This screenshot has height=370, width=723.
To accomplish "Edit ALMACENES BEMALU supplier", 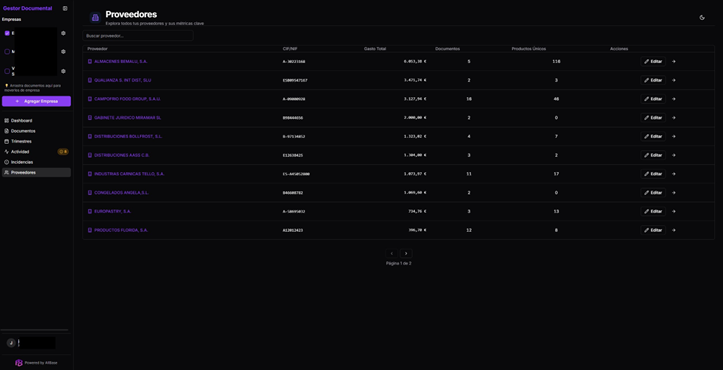I will pyautogui.click(x=653, y=61).
